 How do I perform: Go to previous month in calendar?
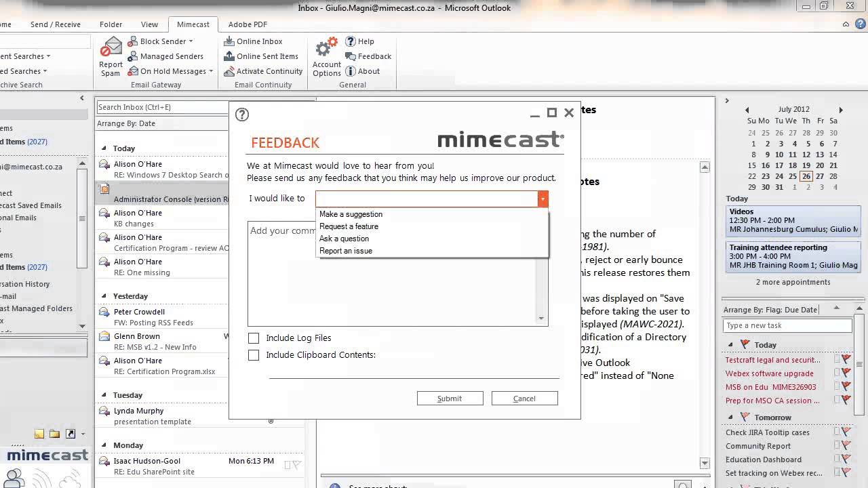(x=747, y=110)
